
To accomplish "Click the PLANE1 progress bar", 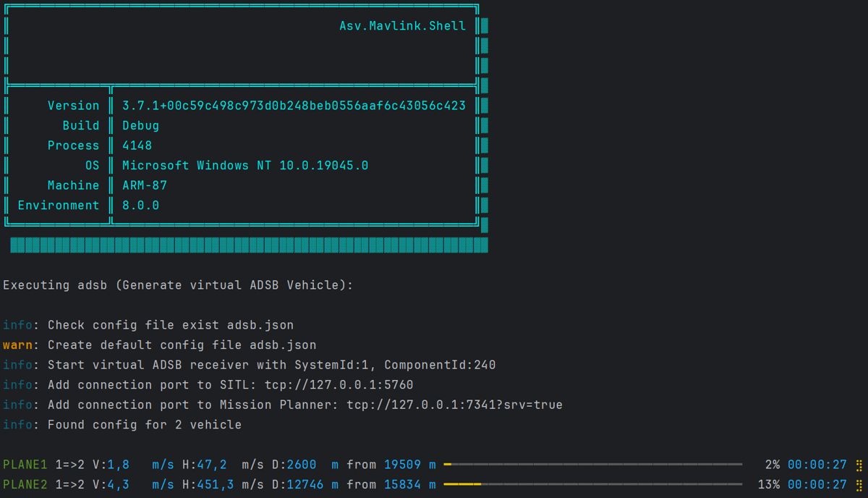I will point(592,465).
